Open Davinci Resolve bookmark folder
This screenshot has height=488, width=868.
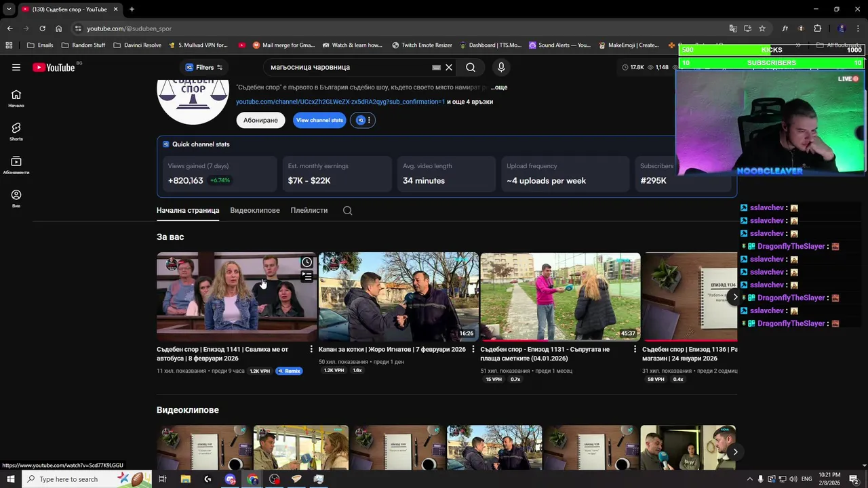(x=137, y=45)
